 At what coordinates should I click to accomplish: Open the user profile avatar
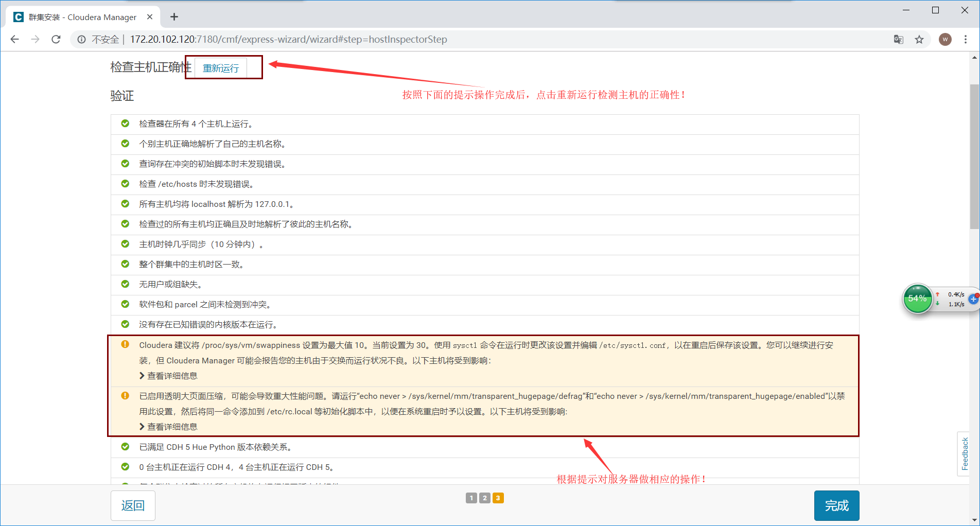click(945, 39)
